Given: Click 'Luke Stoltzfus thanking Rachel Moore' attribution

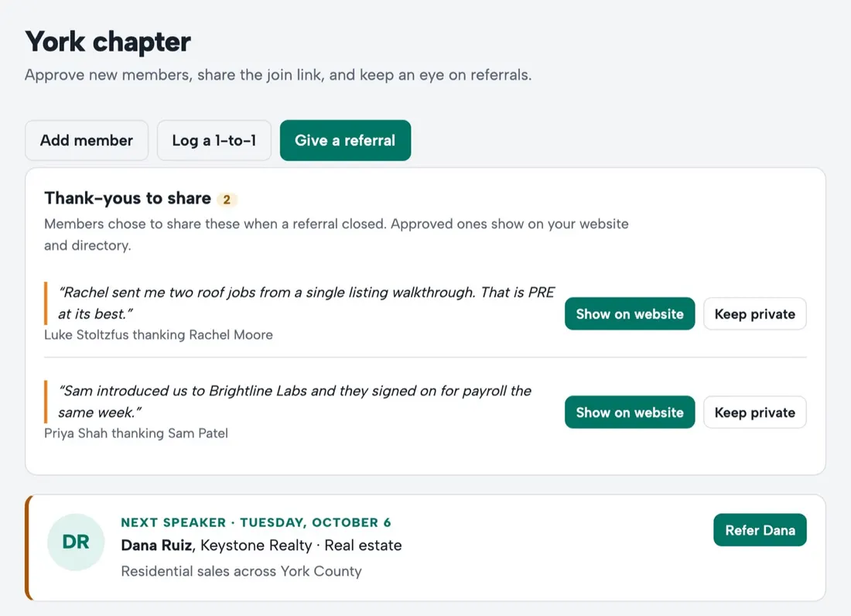Looking at the screenshot, I should (159, 335).
